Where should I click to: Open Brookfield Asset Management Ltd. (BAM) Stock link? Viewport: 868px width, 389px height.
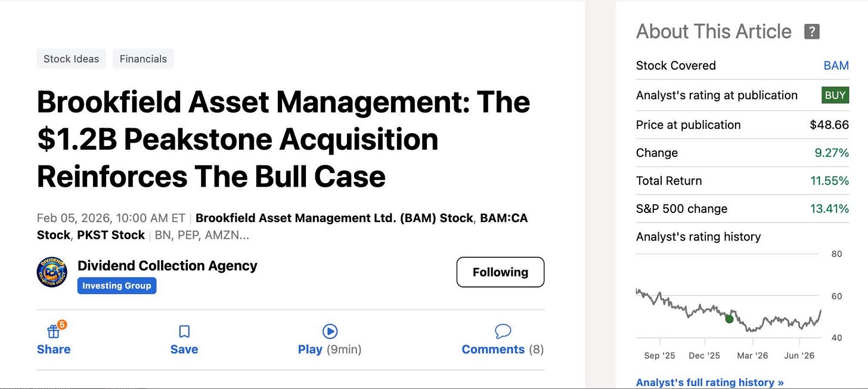coord(334,218)
